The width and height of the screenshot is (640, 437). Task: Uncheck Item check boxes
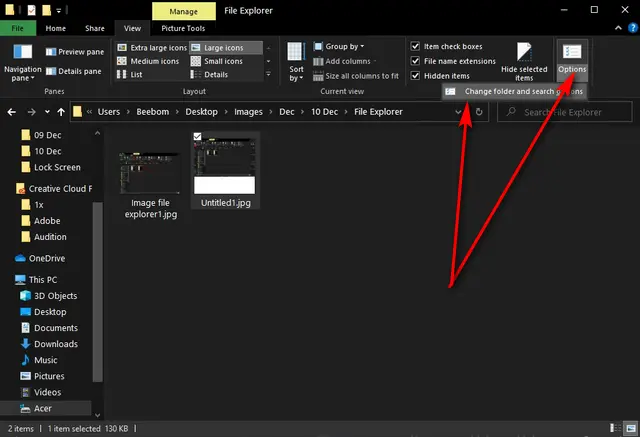click(x=415, y=46)
